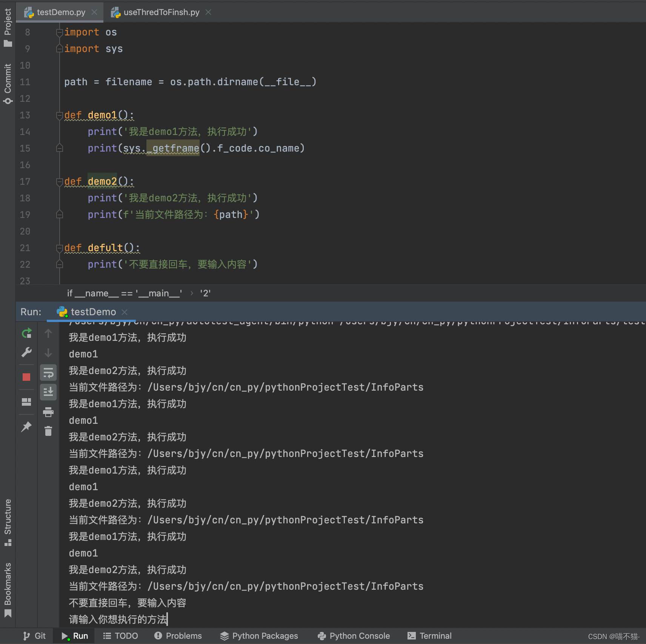Restore layout using the layout icon
Viewport: 646px width, 644px height.
tap(26, 402)
